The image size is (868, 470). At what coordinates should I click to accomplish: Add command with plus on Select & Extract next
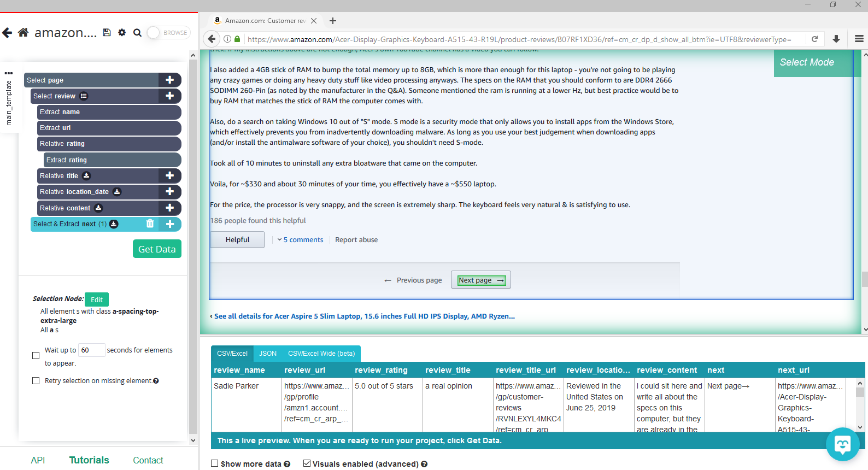(x=170, y=224)
